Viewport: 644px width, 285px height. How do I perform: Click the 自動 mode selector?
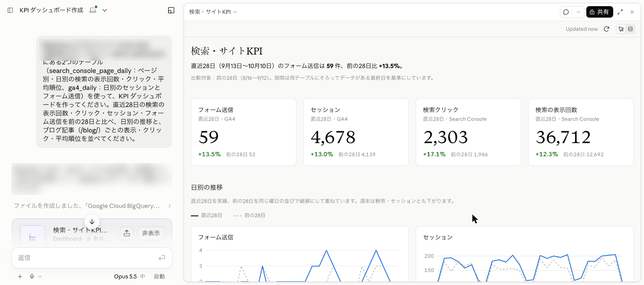(x=159, y=276)
